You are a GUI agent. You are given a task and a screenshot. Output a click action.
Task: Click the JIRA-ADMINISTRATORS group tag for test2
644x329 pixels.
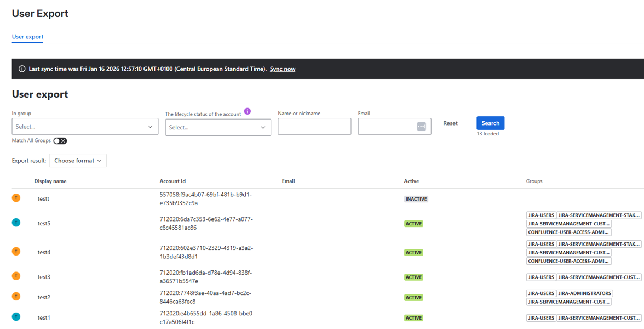[x=585, y=293]
